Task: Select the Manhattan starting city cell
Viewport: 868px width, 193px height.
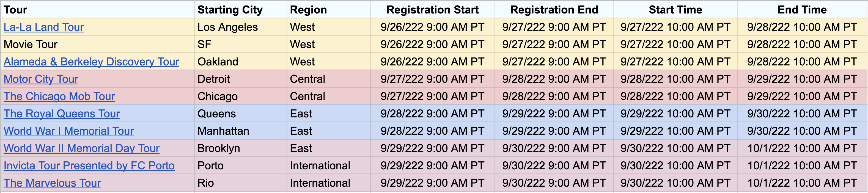Action: point(241,131)
